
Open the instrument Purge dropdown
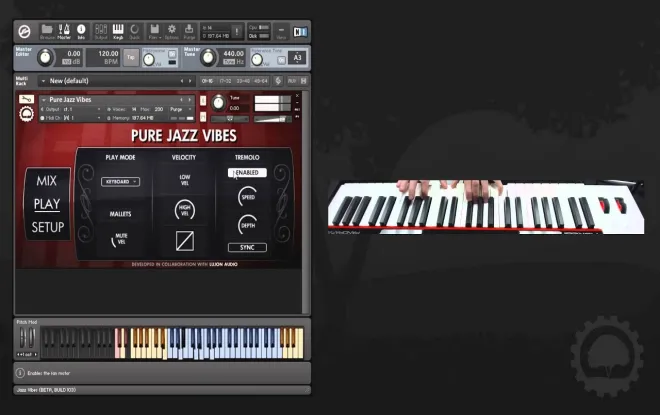181,109
